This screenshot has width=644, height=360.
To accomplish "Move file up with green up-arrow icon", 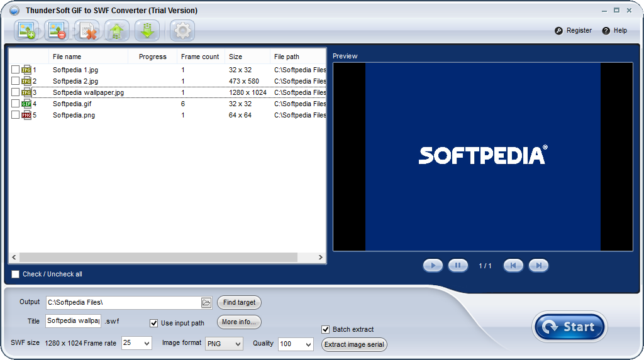I will click(x=117, y=30).
